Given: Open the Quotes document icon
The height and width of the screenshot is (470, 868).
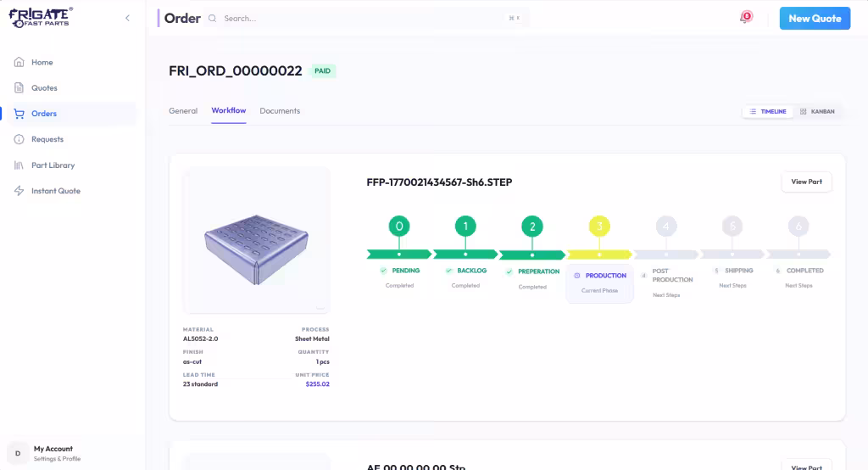Looking at the screenshot, I should [x=19, y=87].
